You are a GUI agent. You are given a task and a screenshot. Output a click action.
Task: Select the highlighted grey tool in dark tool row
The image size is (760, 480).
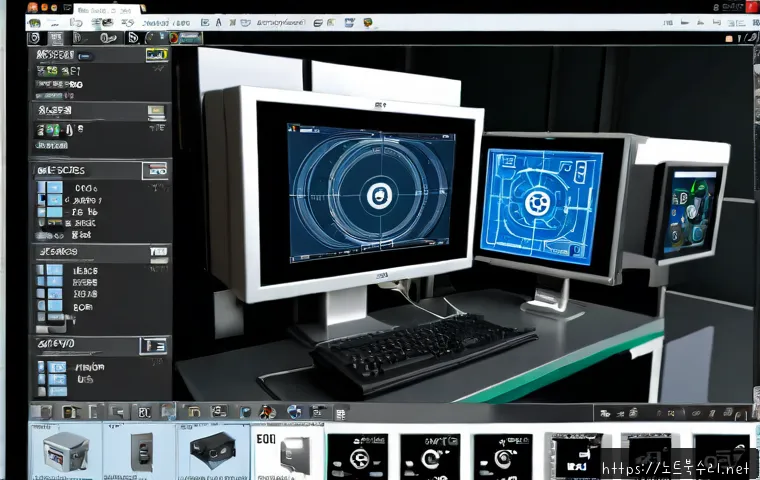(56, 38)
